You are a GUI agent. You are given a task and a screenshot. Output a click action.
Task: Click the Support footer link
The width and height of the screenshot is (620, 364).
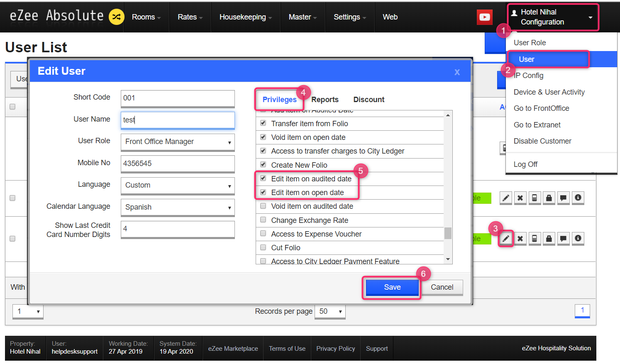coord(377,349)
